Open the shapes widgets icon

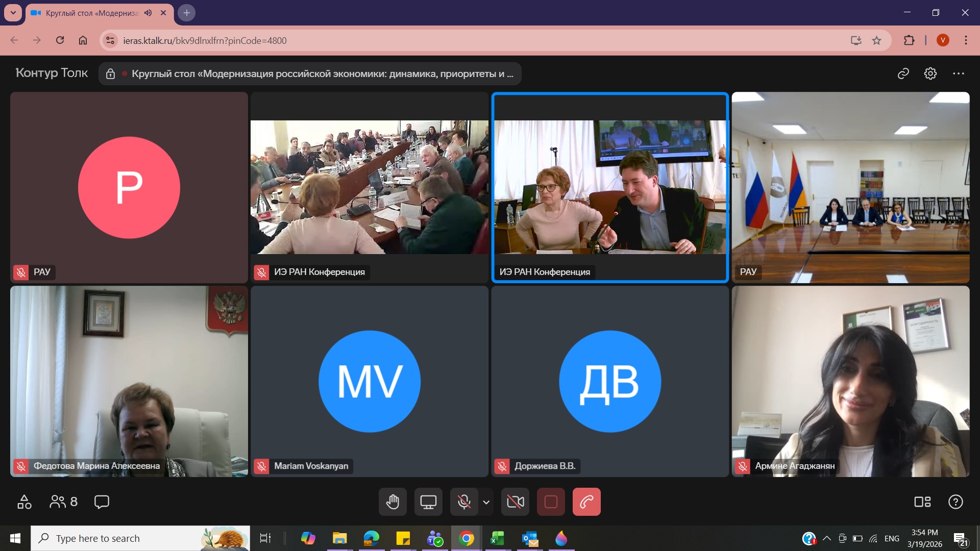pyautogui.click(x=24, y=502)
